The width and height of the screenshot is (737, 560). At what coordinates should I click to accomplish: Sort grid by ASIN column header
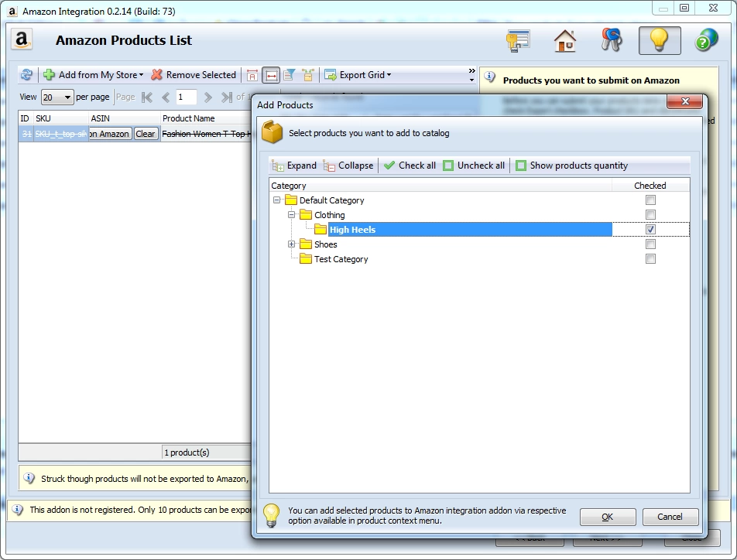pyautogui.click(x=125, y=118)
